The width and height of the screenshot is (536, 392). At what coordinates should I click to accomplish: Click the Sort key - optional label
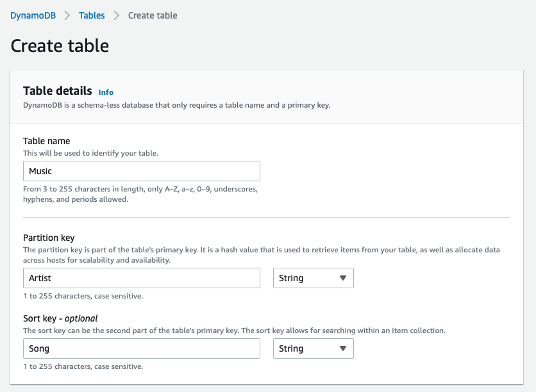coord(60,318)
